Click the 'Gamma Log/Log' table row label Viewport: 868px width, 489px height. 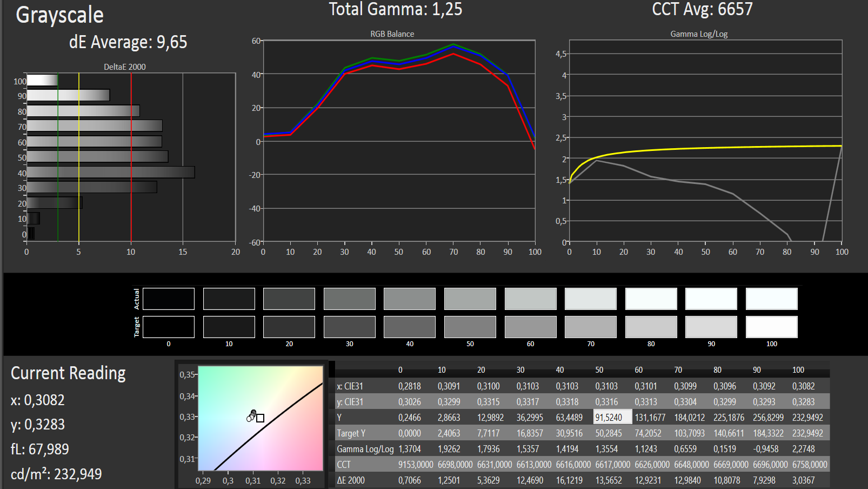tap(365, 449)
